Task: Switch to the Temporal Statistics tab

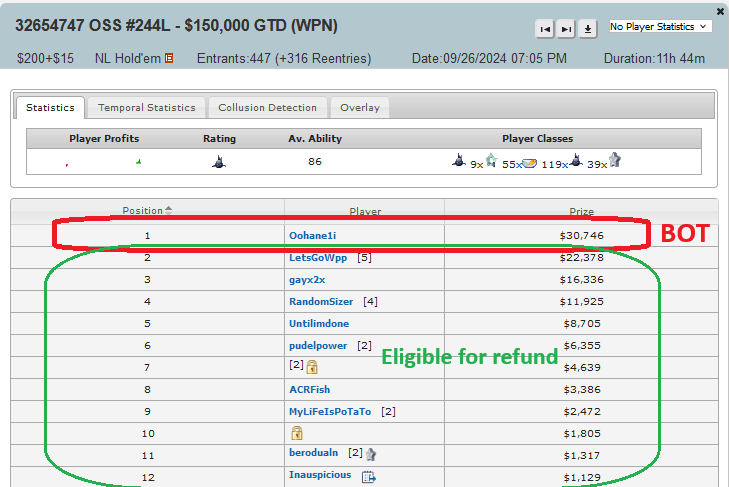Action: 146,107
